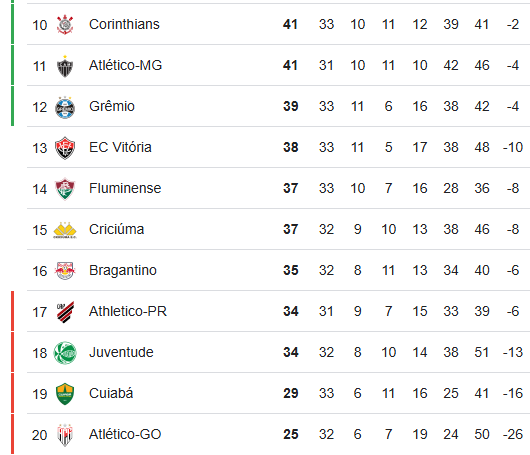
Task: Click the Athletico-PR club crest
Action: [65, 312]
